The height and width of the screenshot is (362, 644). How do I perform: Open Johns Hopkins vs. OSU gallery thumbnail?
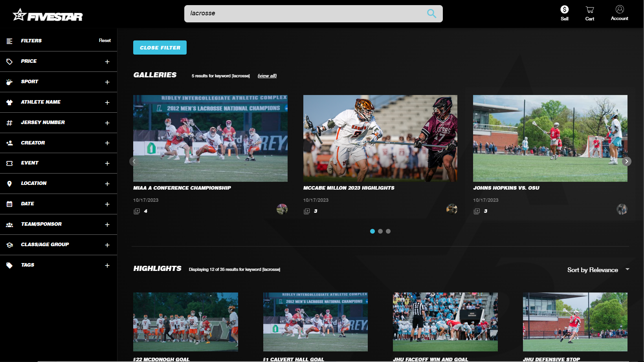click(x=550, y=138)
